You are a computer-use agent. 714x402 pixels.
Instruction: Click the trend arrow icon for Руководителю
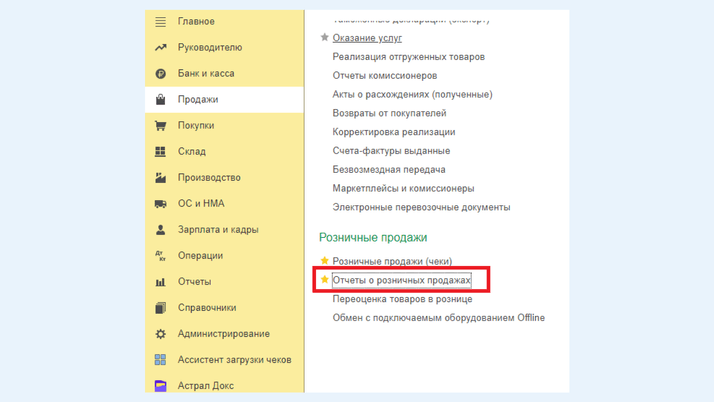pos(160,47)
